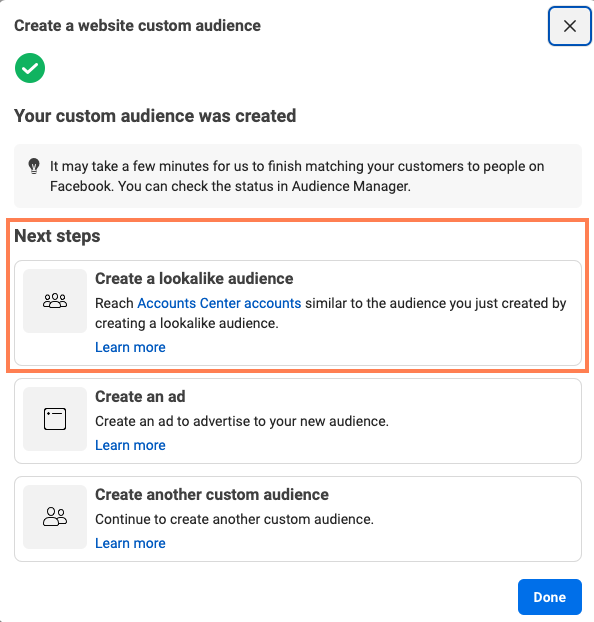Click the two-person custom audience icon
This screenshot has height=622, width=594.
coord(55,516)
